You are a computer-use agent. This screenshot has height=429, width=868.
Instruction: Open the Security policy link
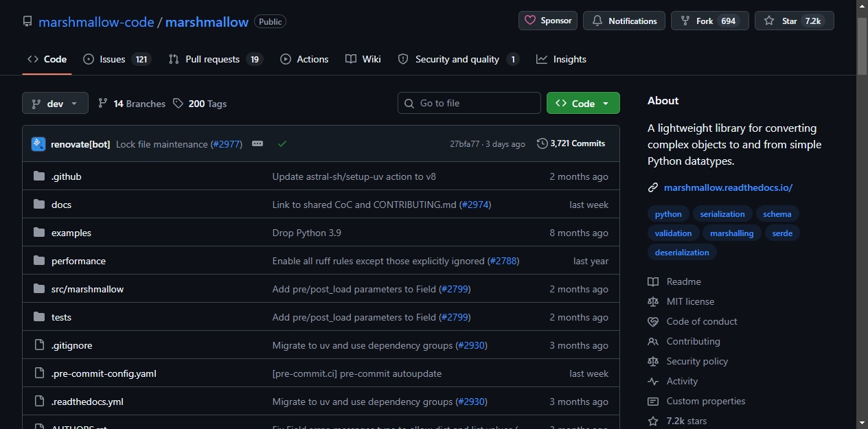point(688,361)
